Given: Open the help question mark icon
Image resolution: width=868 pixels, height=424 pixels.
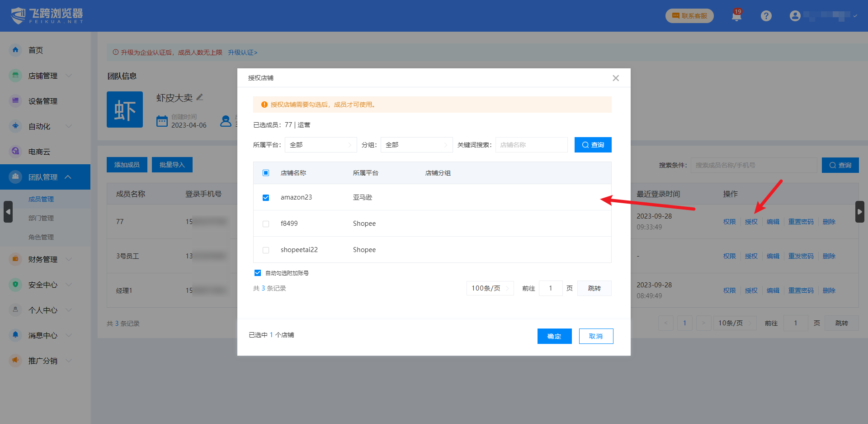Looking at the screenshot, I should tap(766, 16).
